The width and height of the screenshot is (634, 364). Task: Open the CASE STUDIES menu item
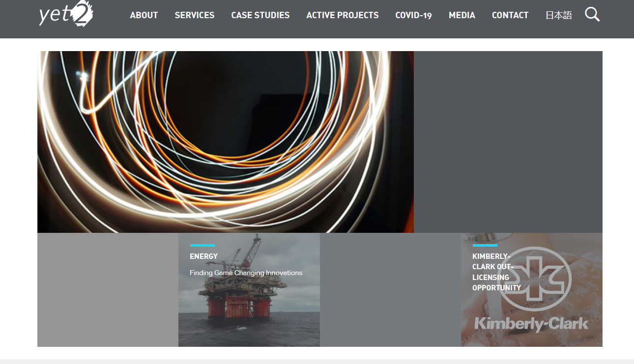(x=260, y=15)
